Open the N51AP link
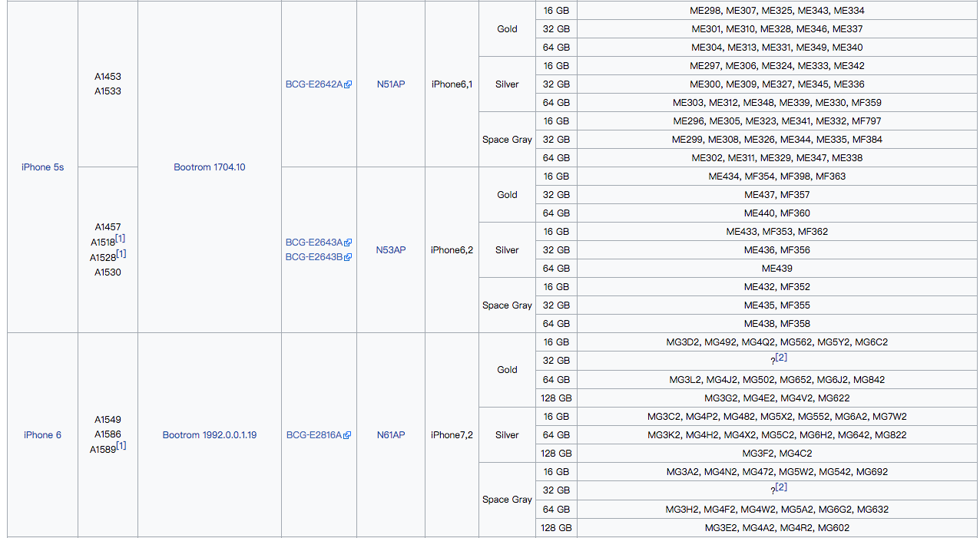The width and height of the screenshot is (980, 538). (x=391, y=84)
